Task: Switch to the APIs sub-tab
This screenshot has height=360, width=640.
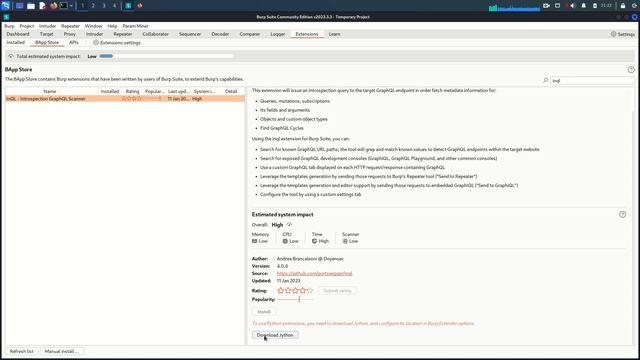Action: [x=73, y=42]
